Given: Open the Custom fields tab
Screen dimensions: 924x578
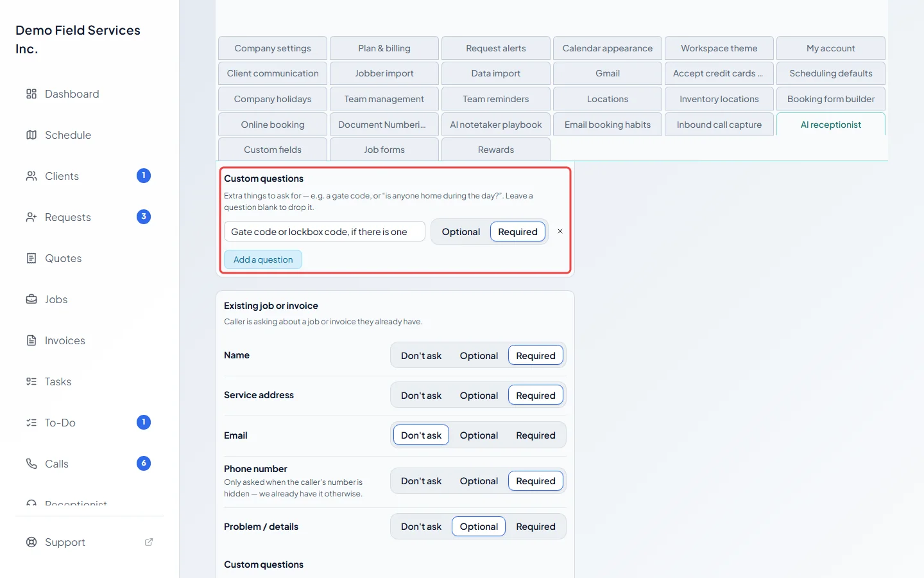Looking at the screenshot, I should pyautogui.click(x=273, y=150).
